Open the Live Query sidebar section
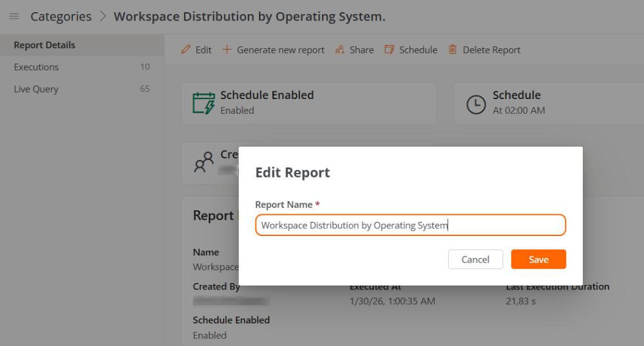This screenshot has width=644, height=346. click(36, 89)
